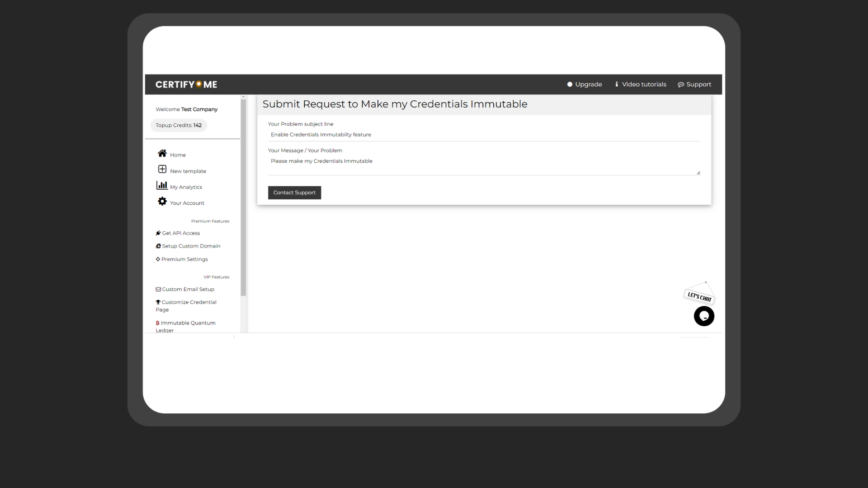Screen dimensions: 868x488
Task: Click the Topup Credits badge
Action: [x=179, y=126]
